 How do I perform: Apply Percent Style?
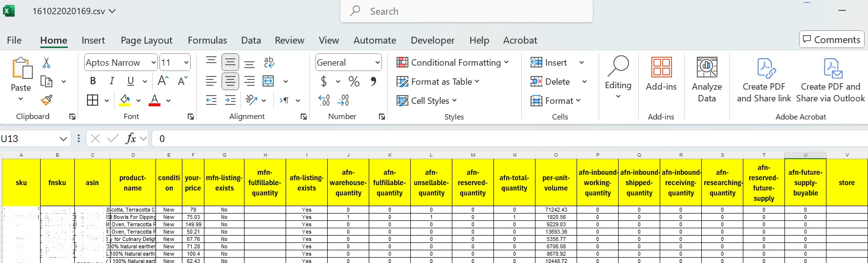[354, 81]
